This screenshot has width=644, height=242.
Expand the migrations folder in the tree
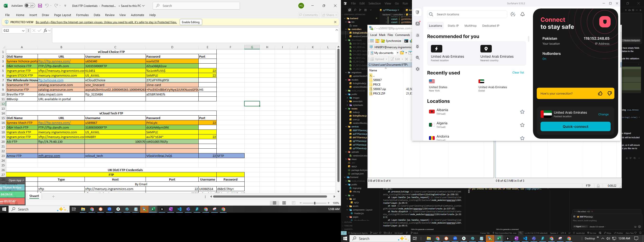[346, 72]
